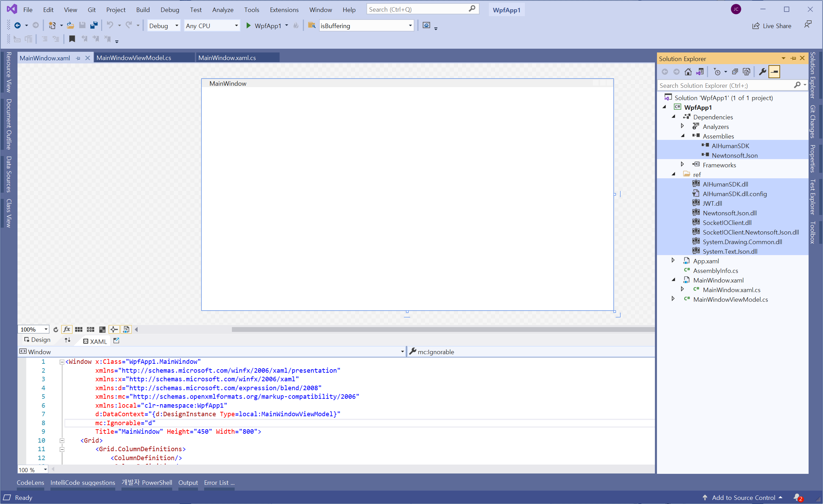Toggle Snap to snaplines button
823x504 pixels.
pyautogui.click(x=114, y=329)
